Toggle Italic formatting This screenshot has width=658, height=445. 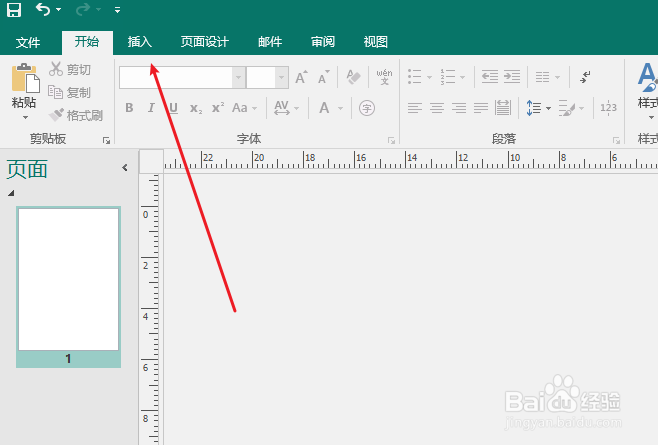coord(151,108)
